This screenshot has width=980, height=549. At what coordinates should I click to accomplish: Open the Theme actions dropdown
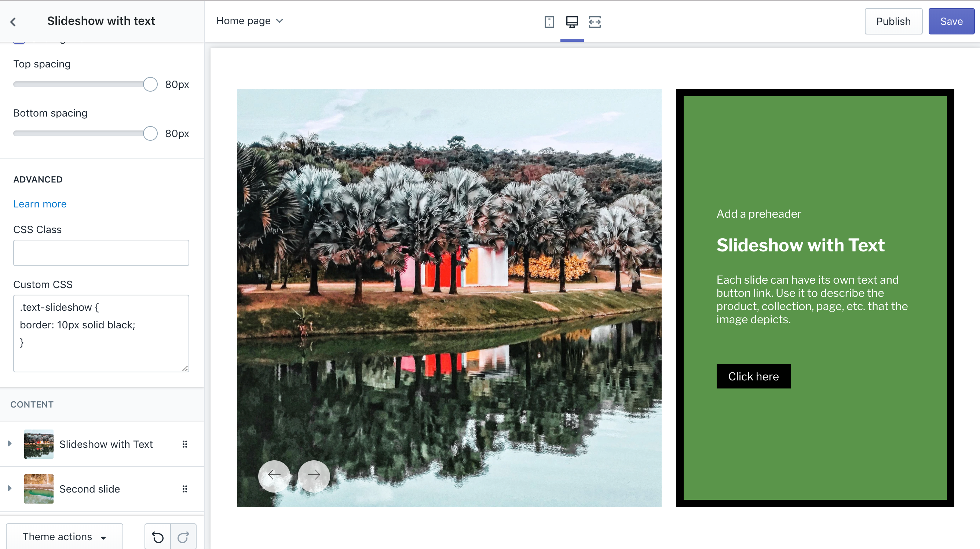(x=64, y=536)
